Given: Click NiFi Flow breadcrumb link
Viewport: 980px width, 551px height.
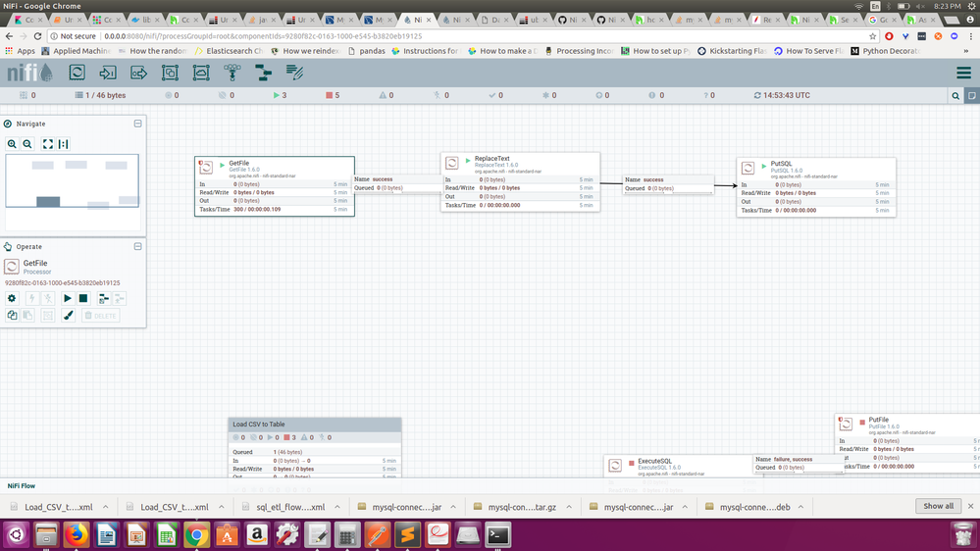Looking at the screenshot, I should [22, 485].
